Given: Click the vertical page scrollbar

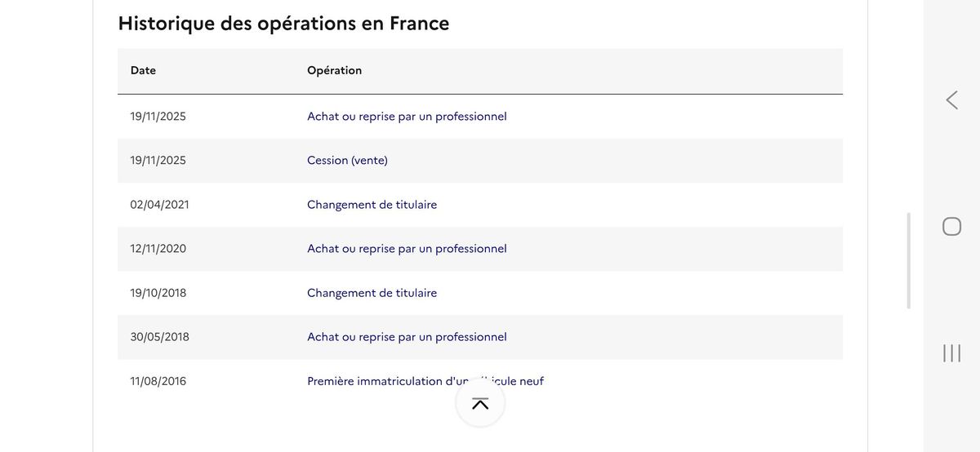Looking at the screenshot, I should pos(909,261).
